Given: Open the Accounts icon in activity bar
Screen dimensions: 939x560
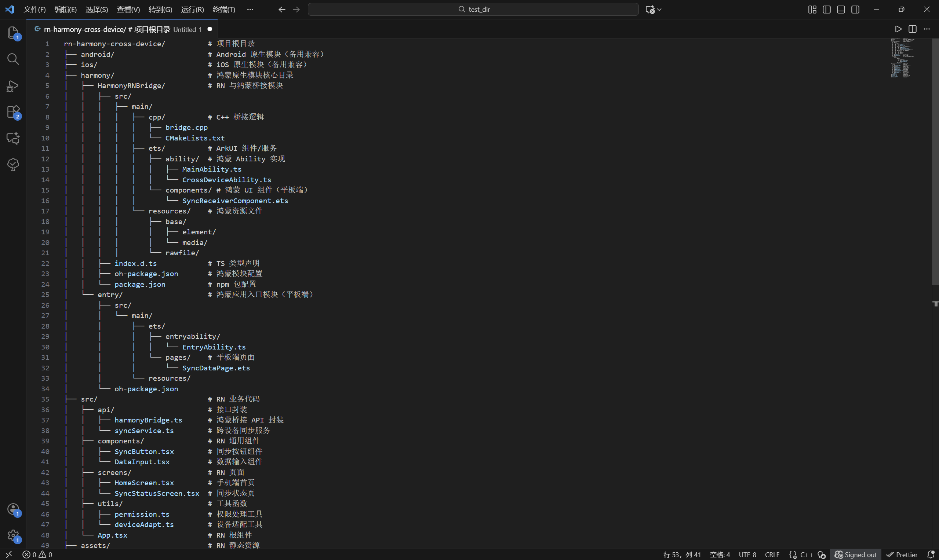Looking at the screenshot, I should point(13,509).
